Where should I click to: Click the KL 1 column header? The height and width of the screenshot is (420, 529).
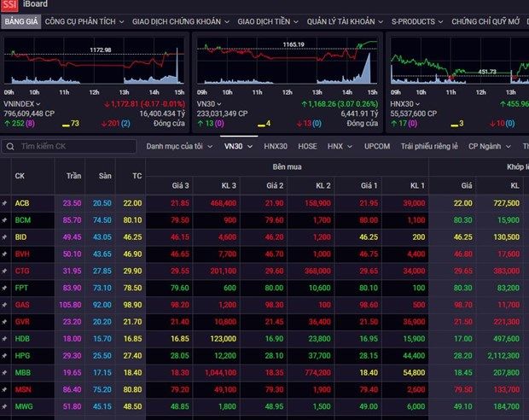(417, 185)
